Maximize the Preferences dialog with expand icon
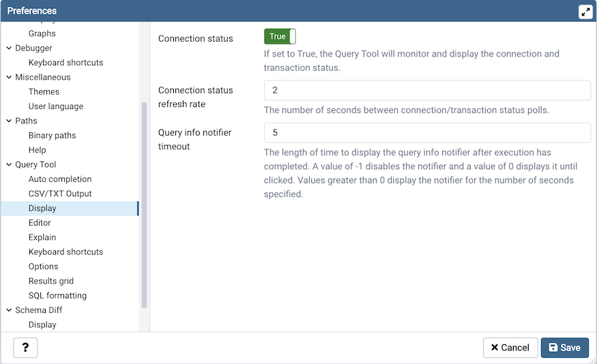This screenshot has height=364, width=597. [585, 12]
